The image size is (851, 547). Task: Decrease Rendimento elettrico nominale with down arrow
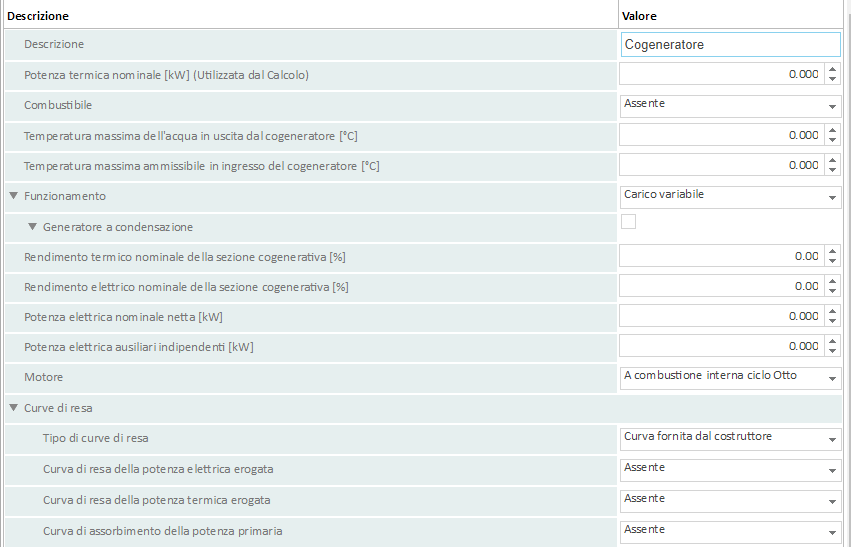[x=833, y=291]
